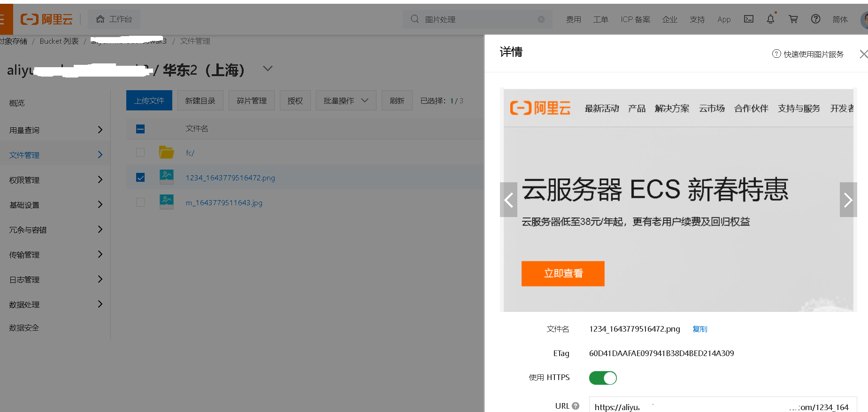868x412 pixels.
Task: Open the user avatar
Action: (864, 19)
